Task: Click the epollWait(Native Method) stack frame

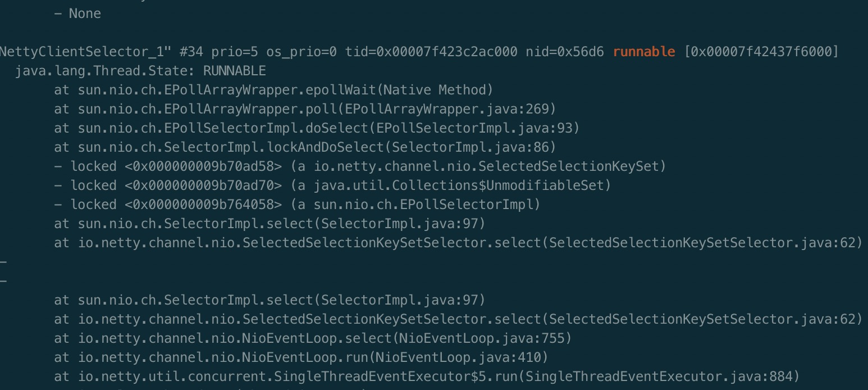Action: 273,90
